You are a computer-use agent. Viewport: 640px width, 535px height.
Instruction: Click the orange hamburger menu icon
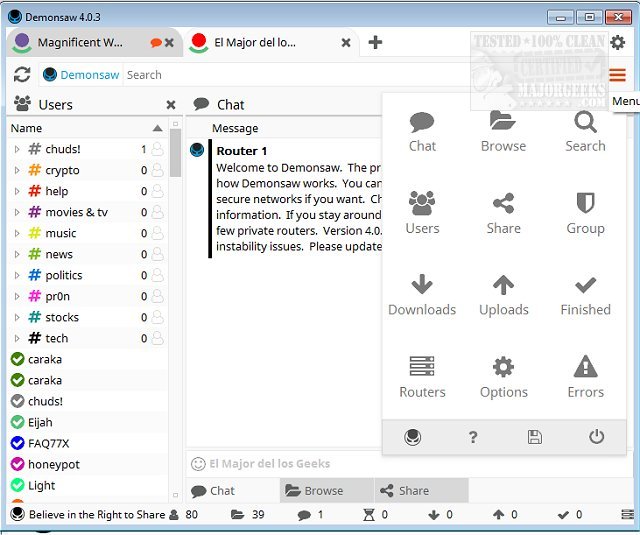point(617,75)
